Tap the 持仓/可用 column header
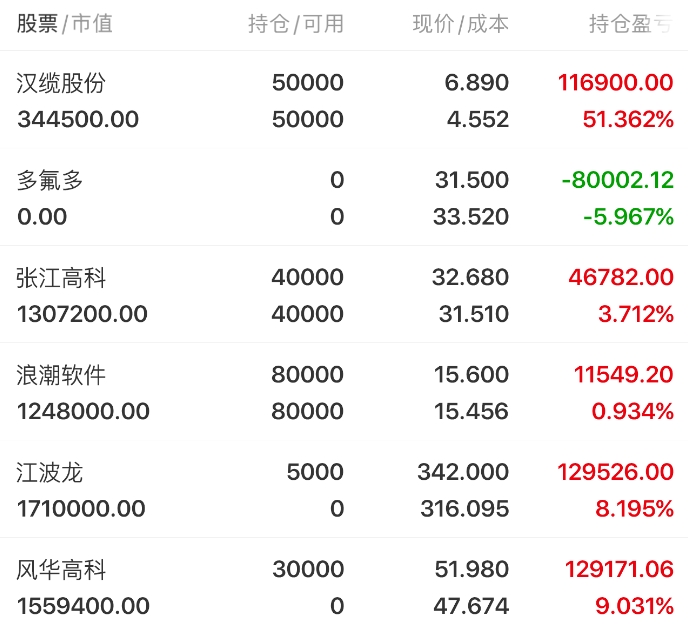This screenshot has height=634, width=688. 296,24
